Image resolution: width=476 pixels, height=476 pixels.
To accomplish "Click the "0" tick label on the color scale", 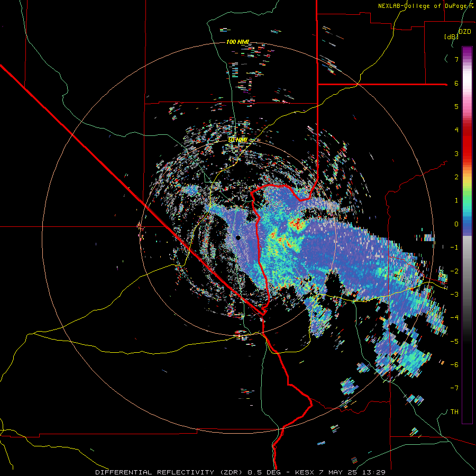I will coord(456,224).
